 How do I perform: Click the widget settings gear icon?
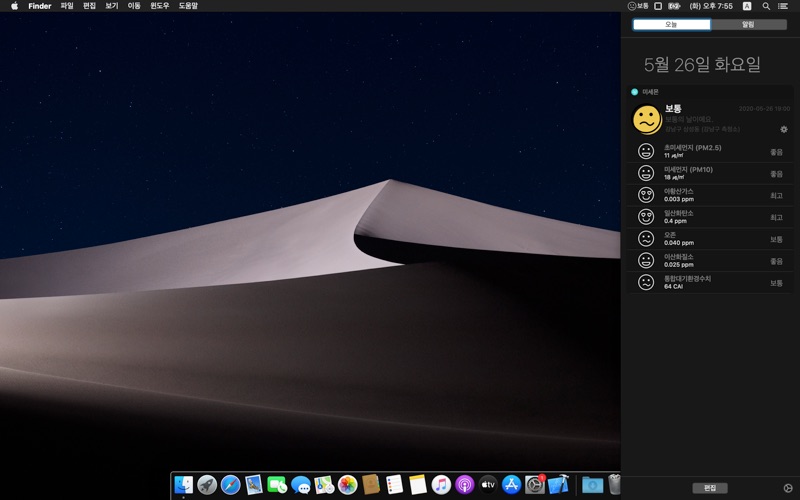click(x=784, y=129)
